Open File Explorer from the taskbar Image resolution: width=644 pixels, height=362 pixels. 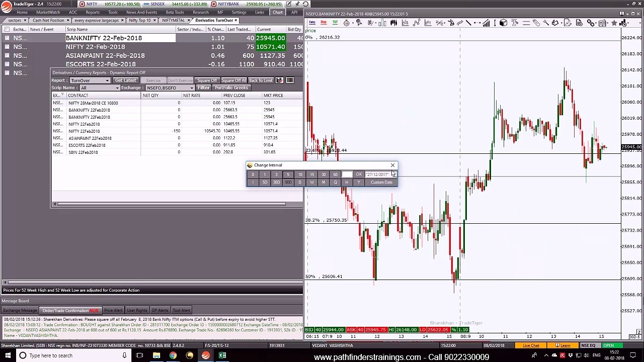pyautogui.click(x=156, y=355)
